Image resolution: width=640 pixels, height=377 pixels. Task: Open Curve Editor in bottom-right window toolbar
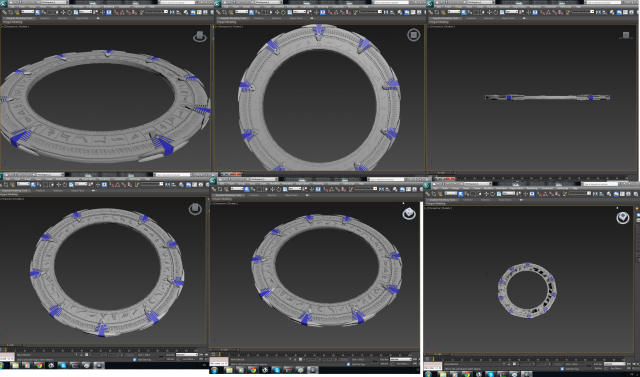pos(622,194)
